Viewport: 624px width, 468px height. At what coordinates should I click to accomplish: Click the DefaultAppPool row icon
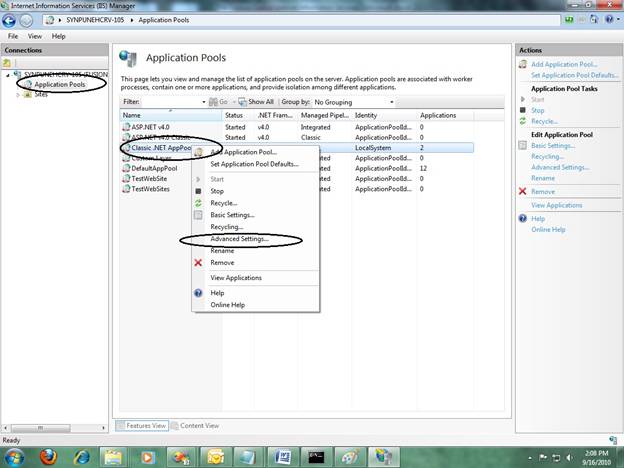(x=126, y=168)
